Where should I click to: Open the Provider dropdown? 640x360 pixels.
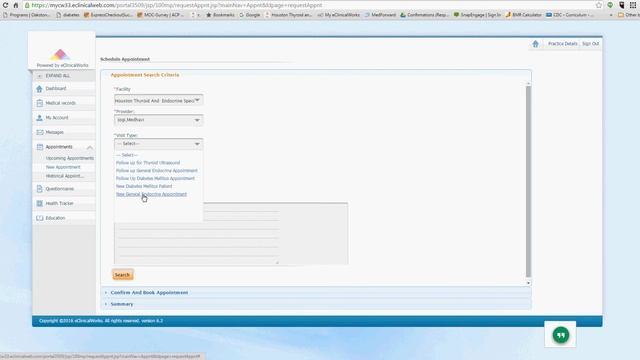click(x=158, y=120)
